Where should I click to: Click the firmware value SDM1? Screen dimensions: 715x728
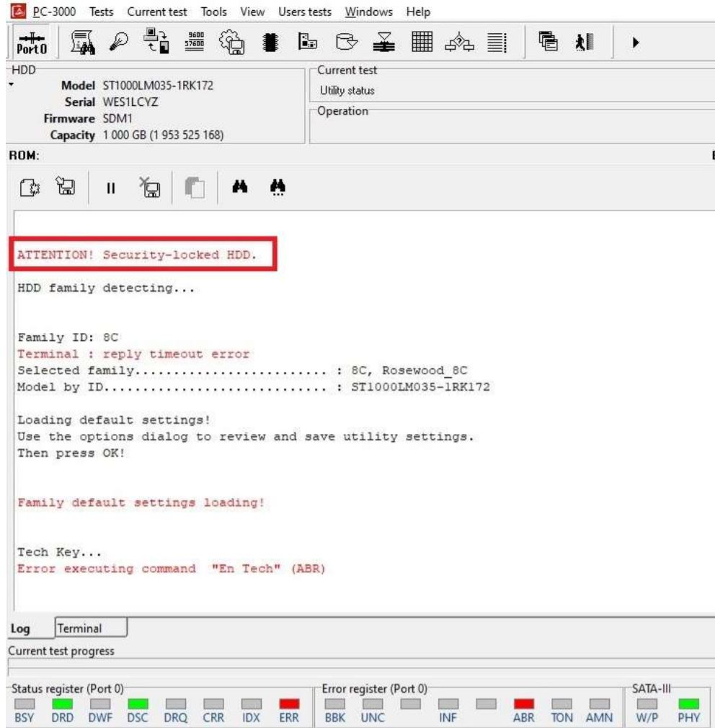117,118
